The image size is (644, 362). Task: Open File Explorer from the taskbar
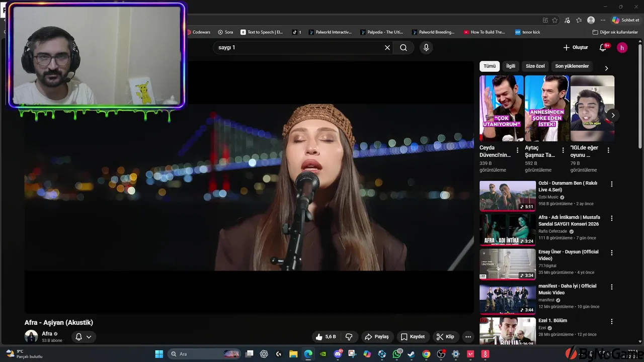[x=293, y=354]
